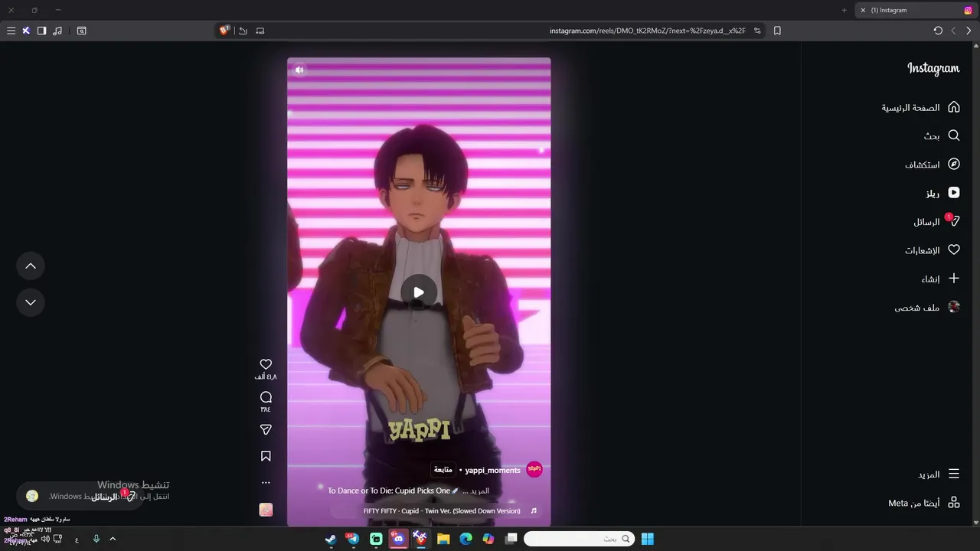Like the reel with heart icon
Viewport: 980px width, 551px height.
(x=266, y=364)
